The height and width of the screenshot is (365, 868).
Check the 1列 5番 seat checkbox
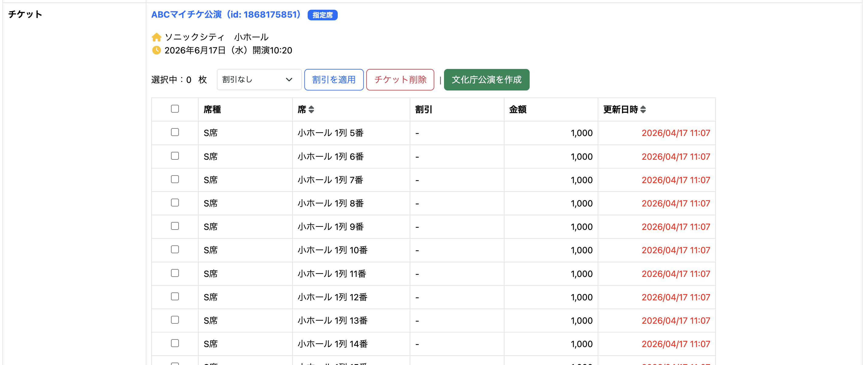pyautogui.click(x=175, y=132)
